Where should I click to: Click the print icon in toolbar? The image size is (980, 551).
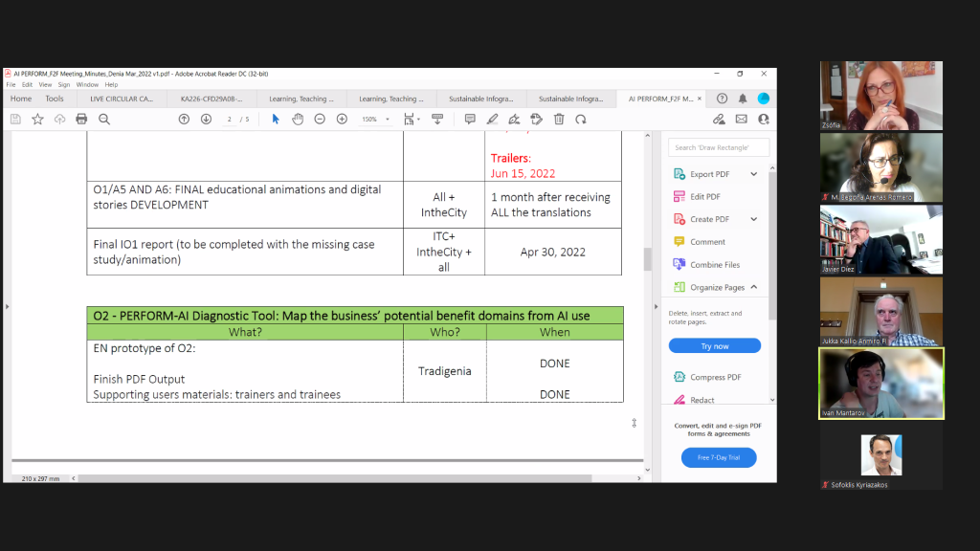(x=81, y=119)
